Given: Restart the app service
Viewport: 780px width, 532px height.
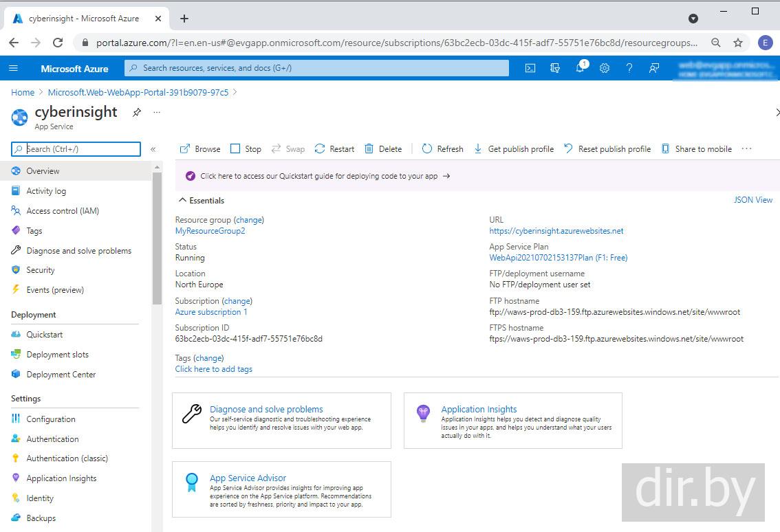Looking at the screenshot, I should [x=334, y=149].
